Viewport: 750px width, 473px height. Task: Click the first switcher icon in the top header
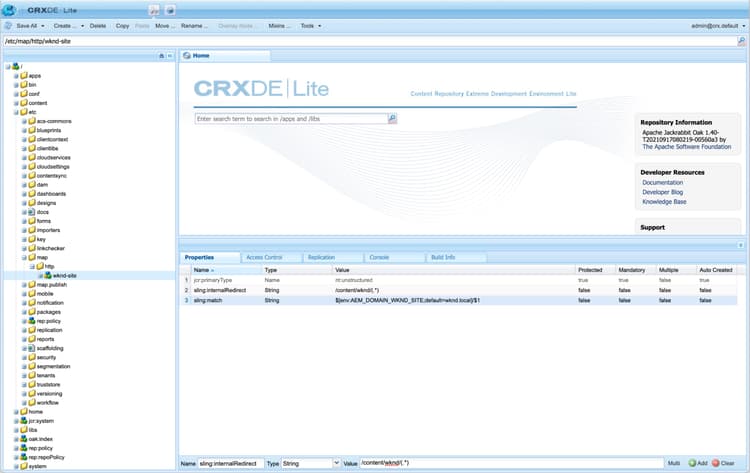154,10
